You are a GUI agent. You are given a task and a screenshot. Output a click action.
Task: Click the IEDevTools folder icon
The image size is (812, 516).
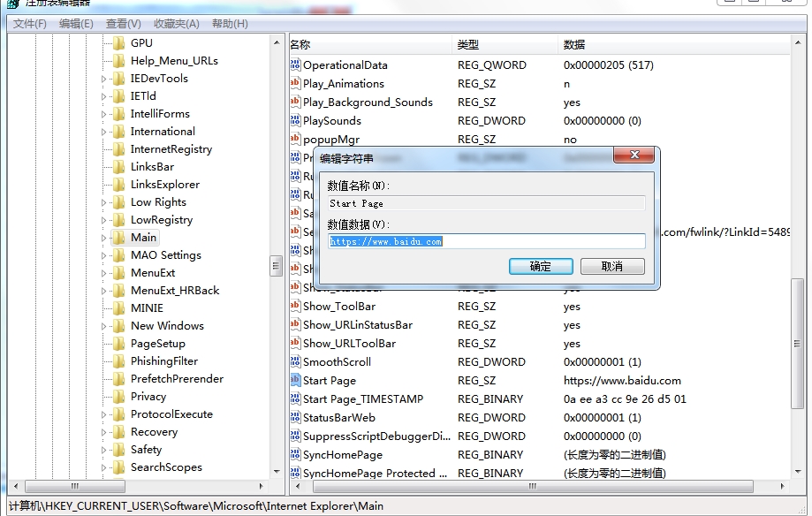[x=118, y=79]
